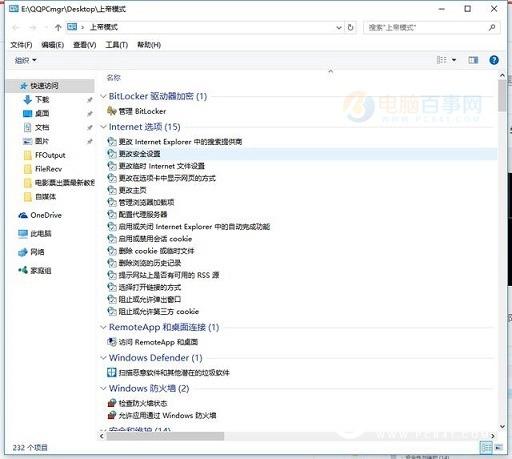The width and height of the screenshot is (512, 459).
Task: Click the 访问 RemoteApp 和桌面 icon
Action: pos(111,342)
